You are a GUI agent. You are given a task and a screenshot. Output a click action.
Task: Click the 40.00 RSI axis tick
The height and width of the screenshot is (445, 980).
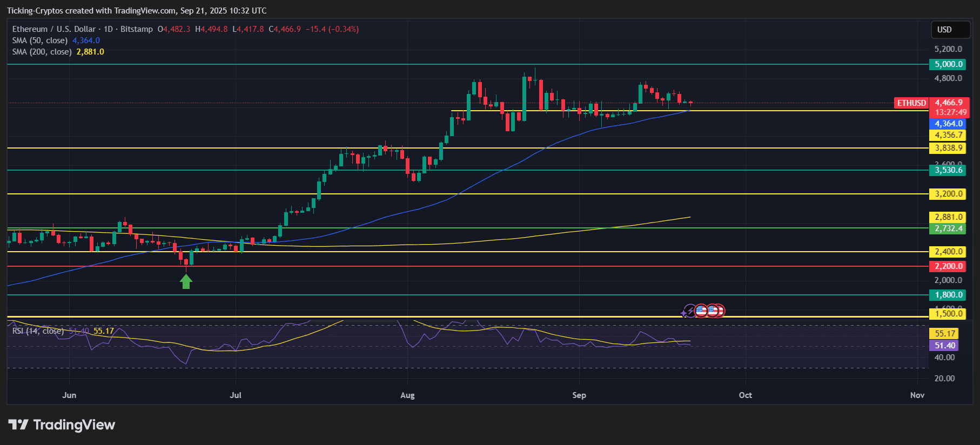944,358
